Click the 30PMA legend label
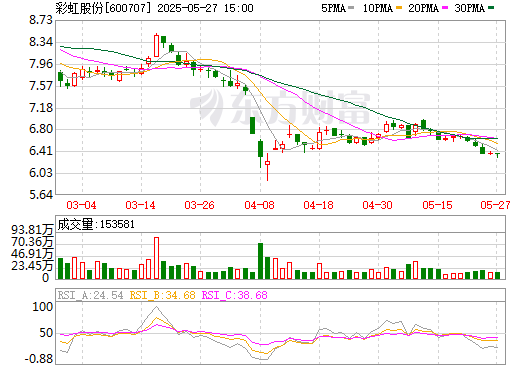This screenshot has width=520, height=365. [x=469, y=8]
